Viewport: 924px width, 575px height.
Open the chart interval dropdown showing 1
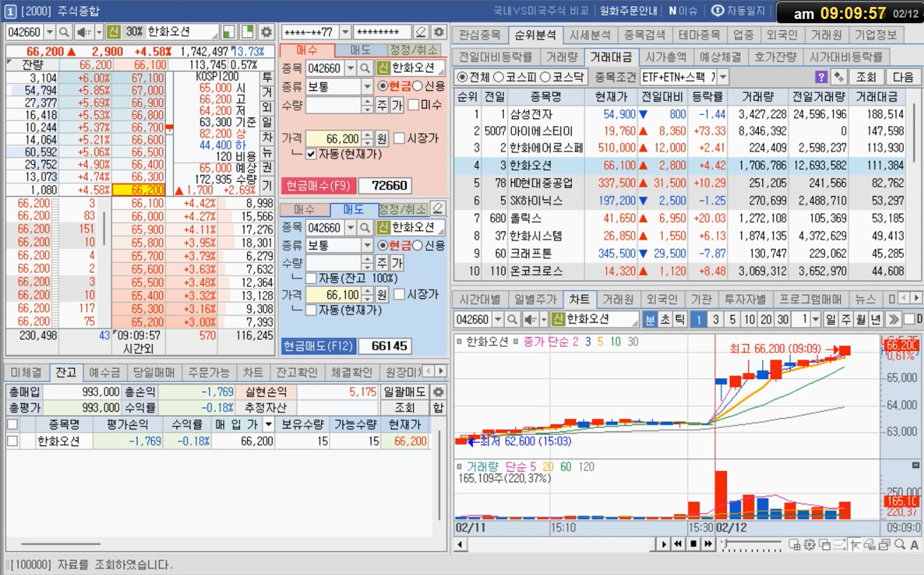tap(816, 320)
